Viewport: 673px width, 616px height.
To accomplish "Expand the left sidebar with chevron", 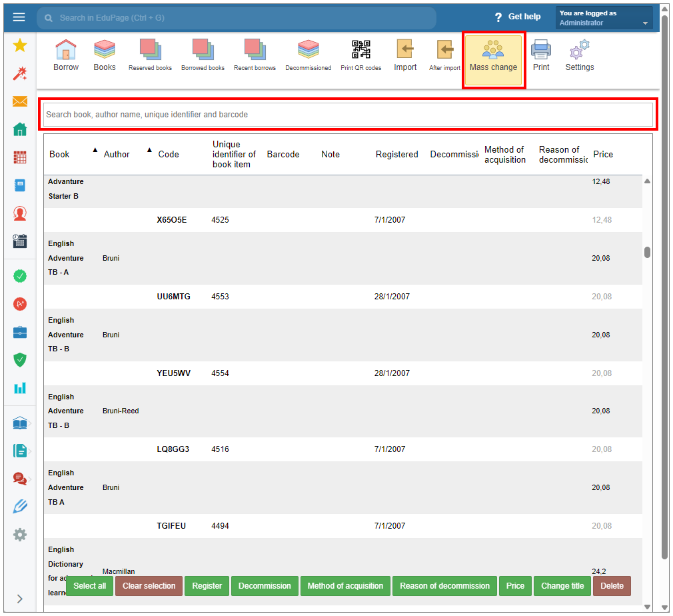I will (x=20, y=599).
